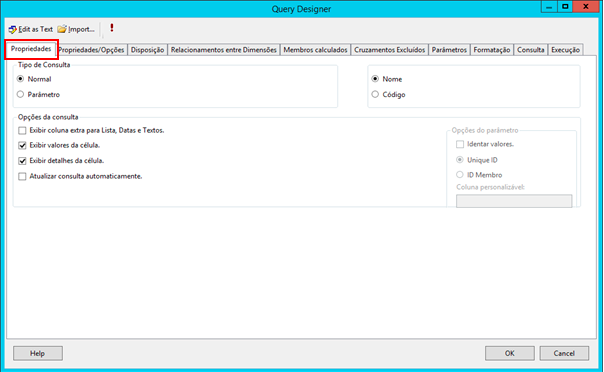Select the Nome radio option
The width and height of the screenshot is (604, 372).
[x=375, y=79]
